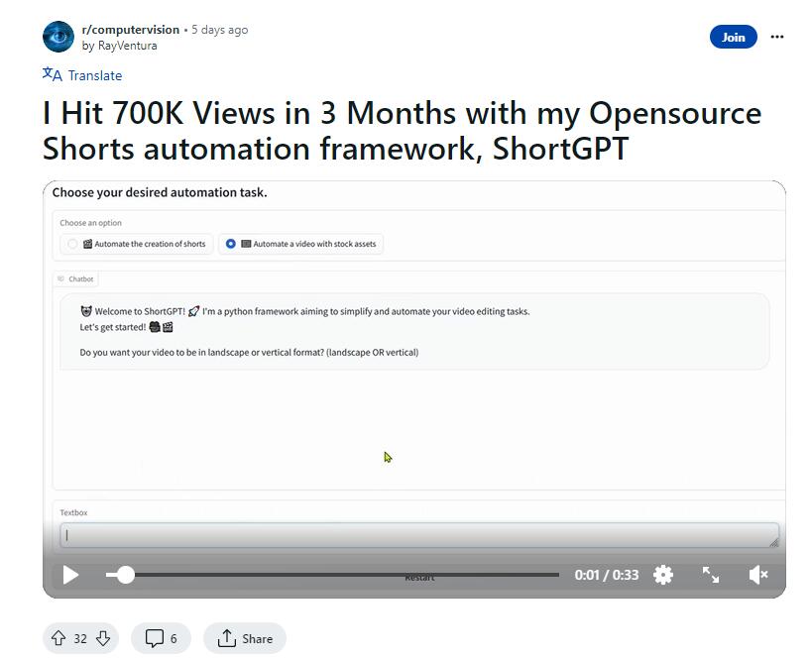The image size is (812, 659).
Task: Seek along the video timeline bar
Action: point(332,575)
